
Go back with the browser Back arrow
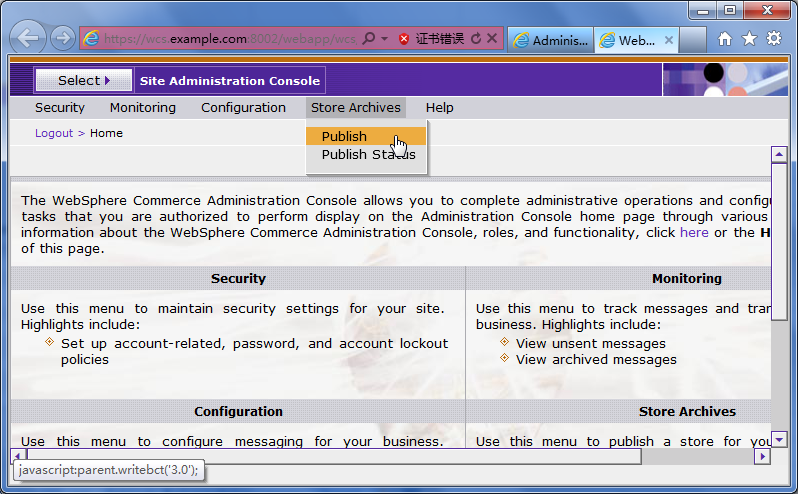(27, 38)
